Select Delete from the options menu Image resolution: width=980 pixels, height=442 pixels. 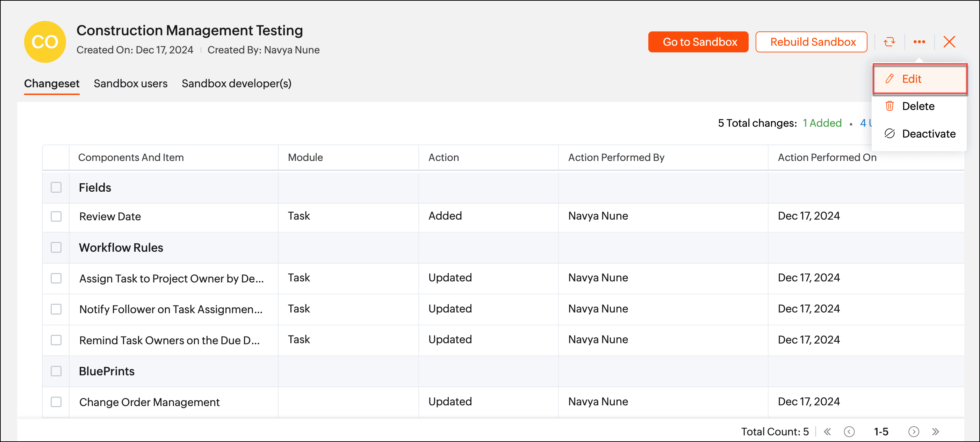(917, 106)
